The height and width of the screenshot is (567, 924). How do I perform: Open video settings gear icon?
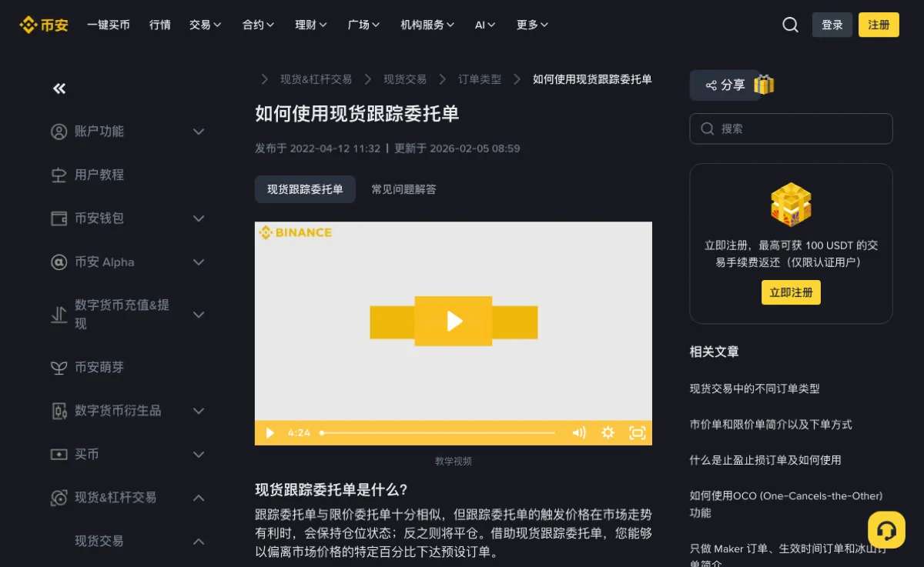(608, 432)
